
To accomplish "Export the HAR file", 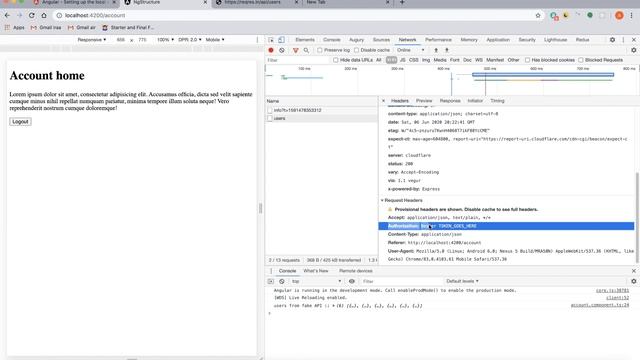I will [447, 50].
